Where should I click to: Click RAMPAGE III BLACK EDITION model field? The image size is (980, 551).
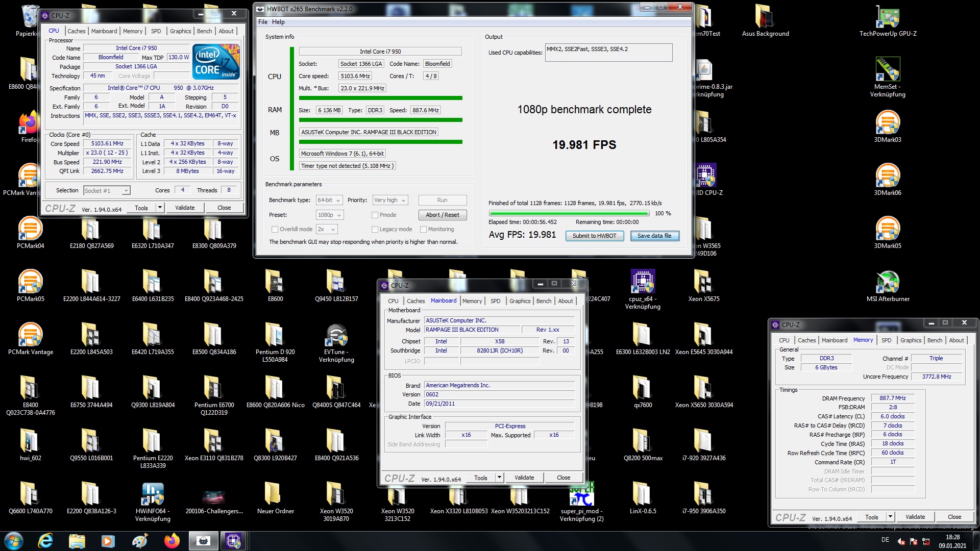coord(472,330)
